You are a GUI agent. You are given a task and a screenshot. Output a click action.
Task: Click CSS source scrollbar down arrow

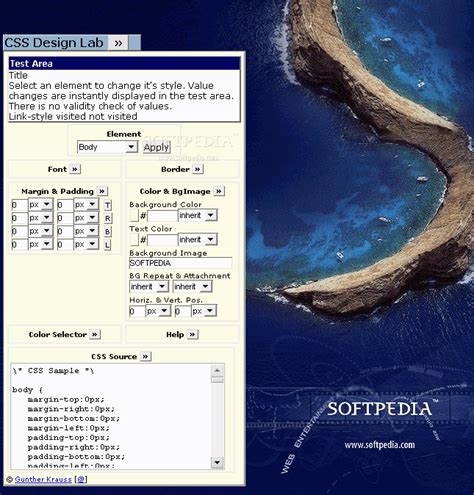[x=217, y=462]
